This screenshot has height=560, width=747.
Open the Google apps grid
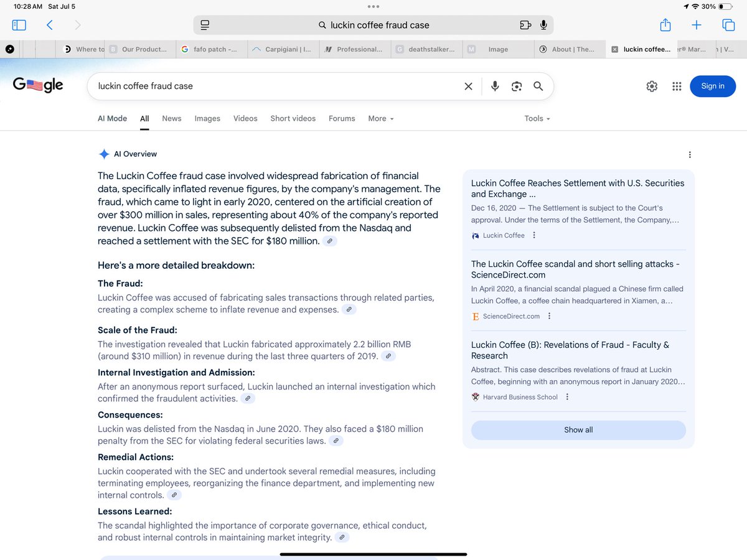677,86
